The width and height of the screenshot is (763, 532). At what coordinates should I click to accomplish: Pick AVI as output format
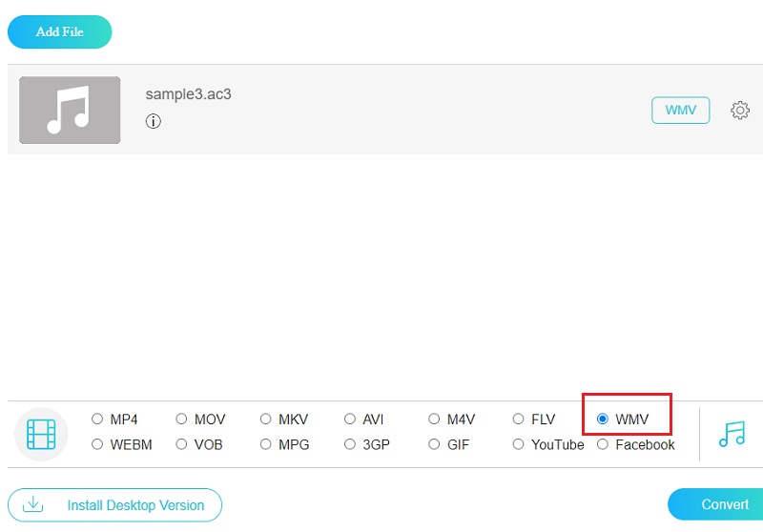click(x=350, y=419)
